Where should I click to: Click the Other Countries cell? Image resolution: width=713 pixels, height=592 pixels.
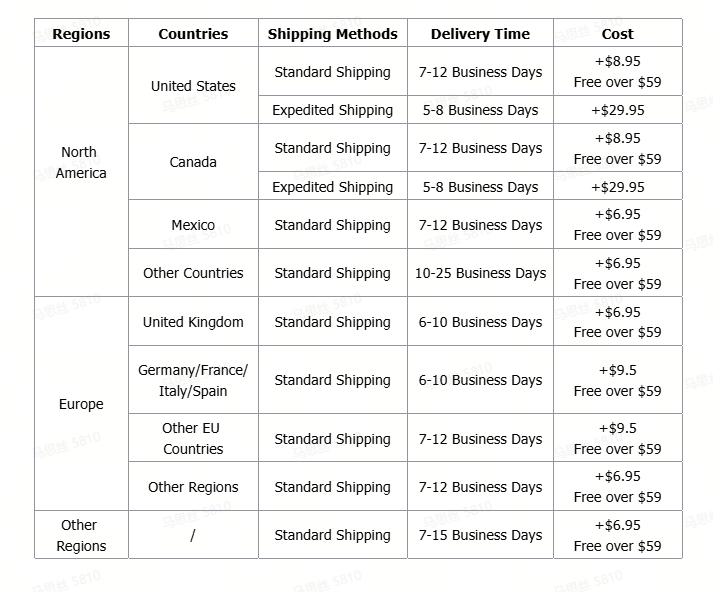(x=193, y=273)
